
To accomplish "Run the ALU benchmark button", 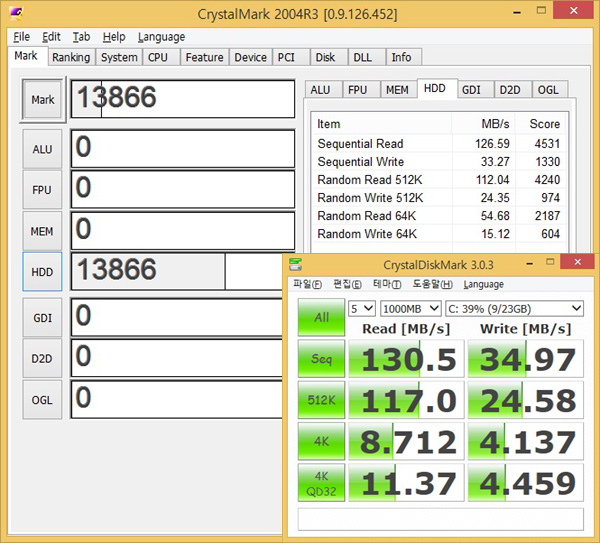I will (x=42, y=149).
